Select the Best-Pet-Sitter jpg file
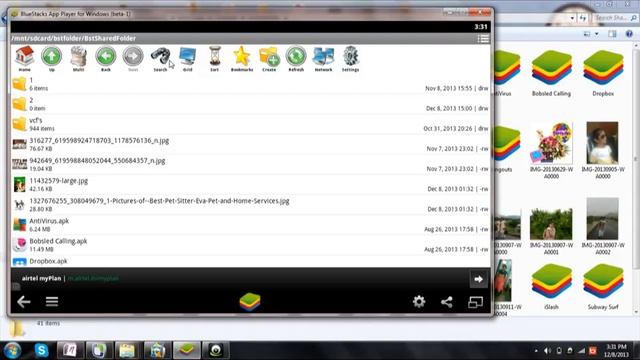Screen dimensions: 640x360 click(250, 204)
